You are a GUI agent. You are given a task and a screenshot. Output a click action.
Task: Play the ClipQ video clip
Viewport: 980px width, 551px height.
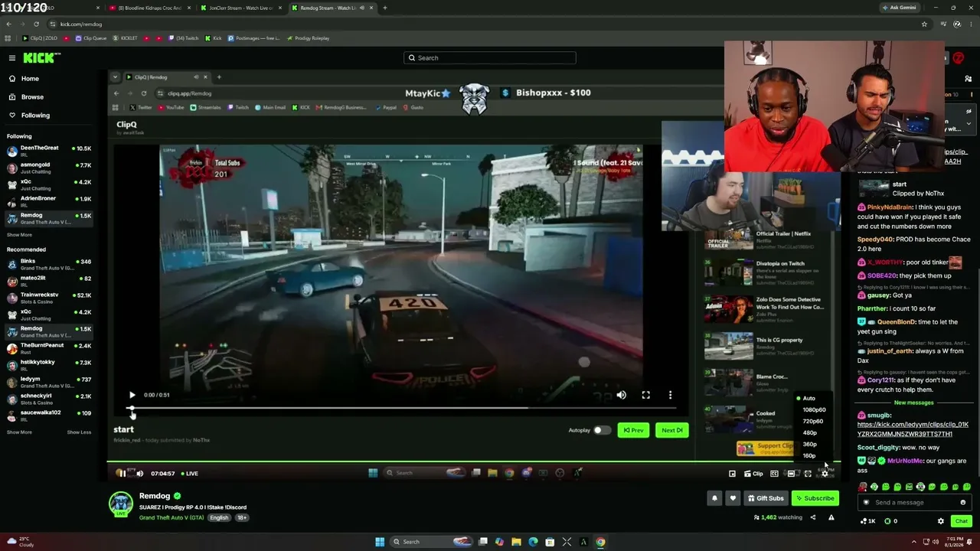coord(132,395)
